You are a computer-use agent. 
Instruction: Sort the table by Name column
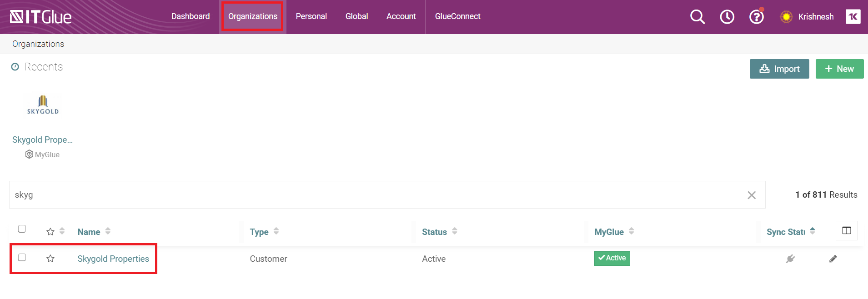tap(89, 232)
